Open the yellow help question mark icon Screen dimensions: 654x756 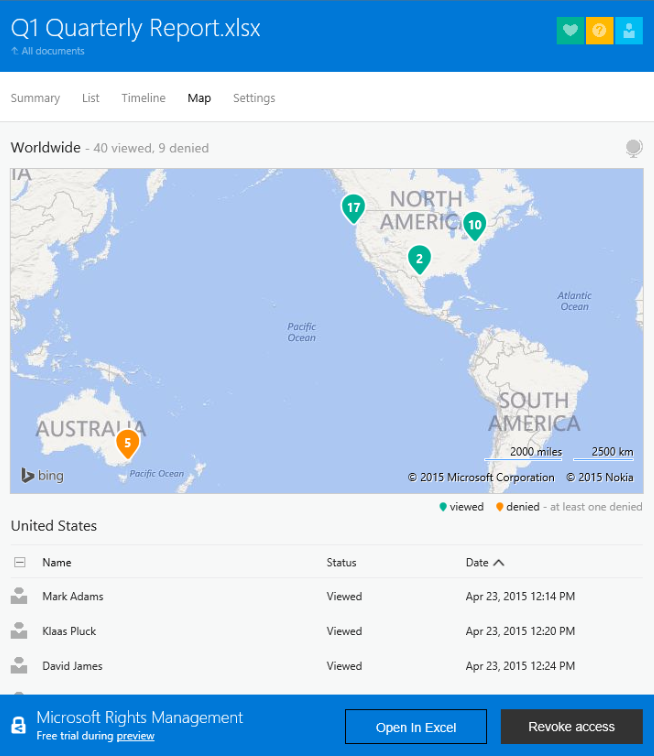pyautogui.click(x=599, y=31)
